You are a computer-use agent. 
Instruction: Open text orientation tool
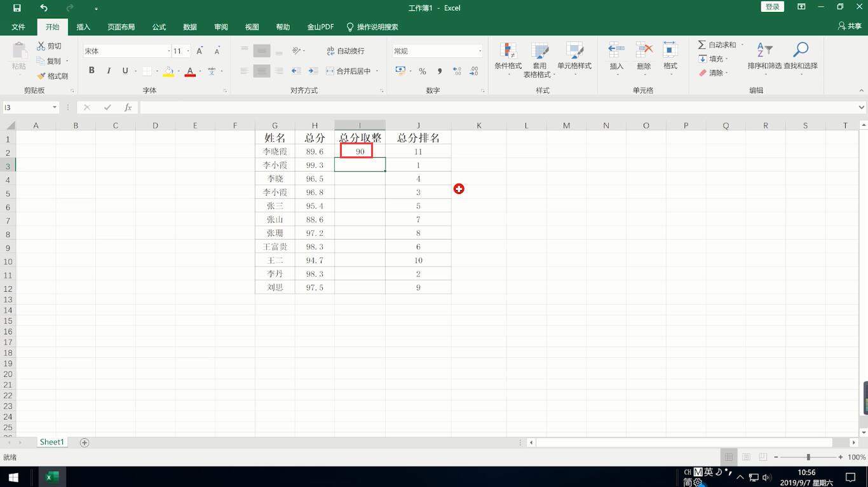296,51
